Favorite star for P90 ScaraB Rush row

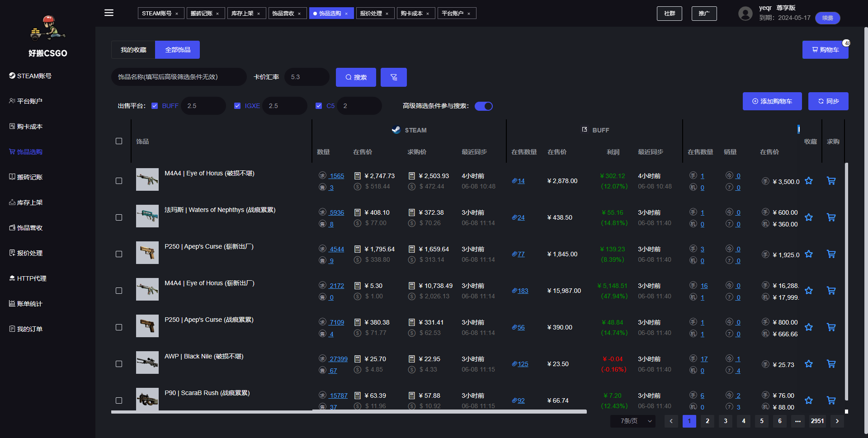[809, 400]
